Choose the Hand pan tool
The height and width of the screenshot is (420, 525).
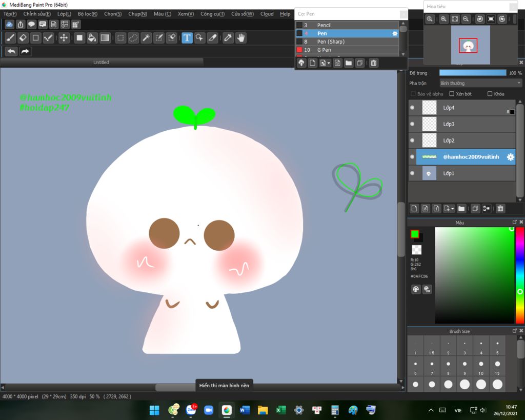coord(241,38)
